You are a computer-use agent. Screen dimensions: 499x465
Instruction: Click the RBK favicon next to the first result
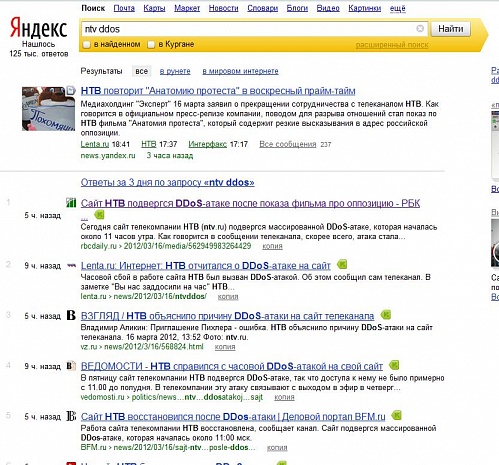click(x=71, y=202)
